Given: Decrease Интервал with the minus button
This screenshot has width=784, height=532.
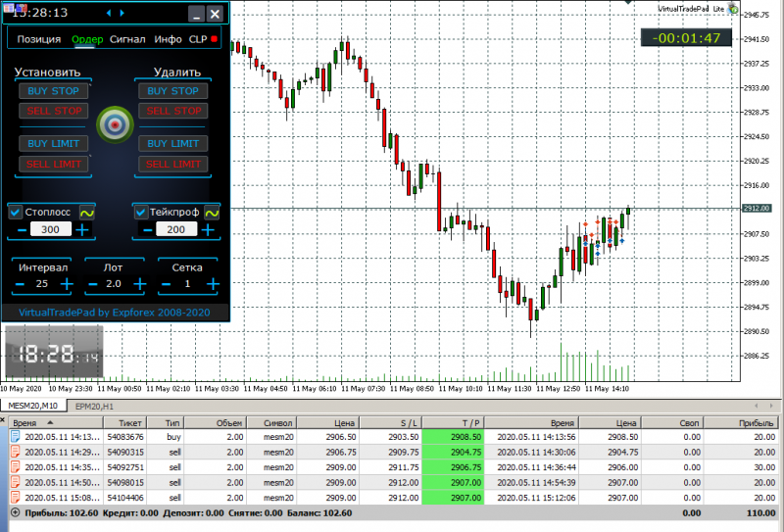Looking at the screenshot, I should click(20, 284).
